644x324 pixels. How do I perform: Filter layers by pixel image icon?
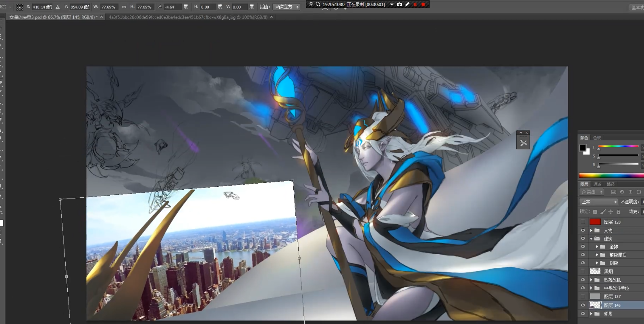click(x=613, y=192)
